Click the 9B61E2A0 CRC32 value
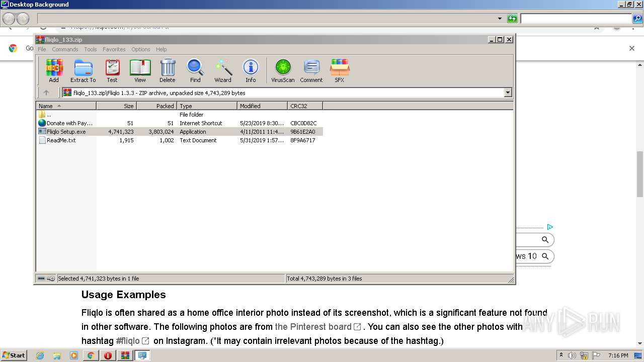644x362 pixels. point(303,132)
